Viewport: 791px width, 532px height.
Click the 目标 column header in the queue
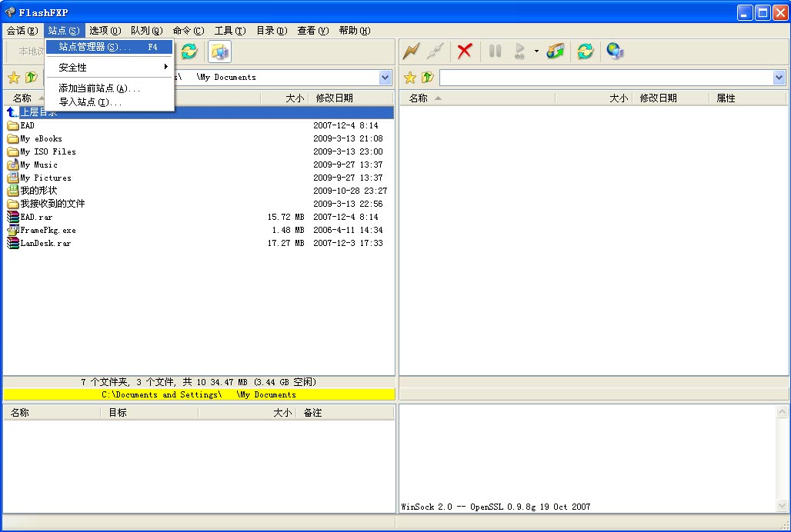click(149, 413)
